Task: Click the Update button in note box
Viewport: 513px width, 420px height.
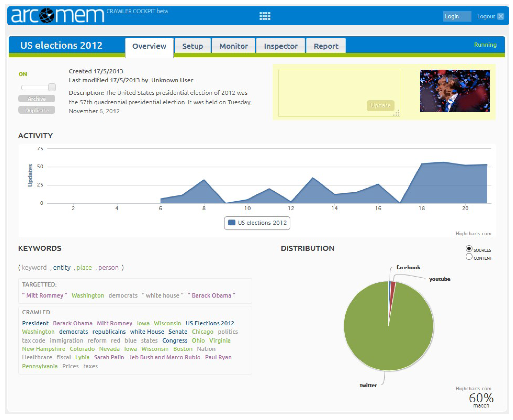Action: [x=380, y=106]
